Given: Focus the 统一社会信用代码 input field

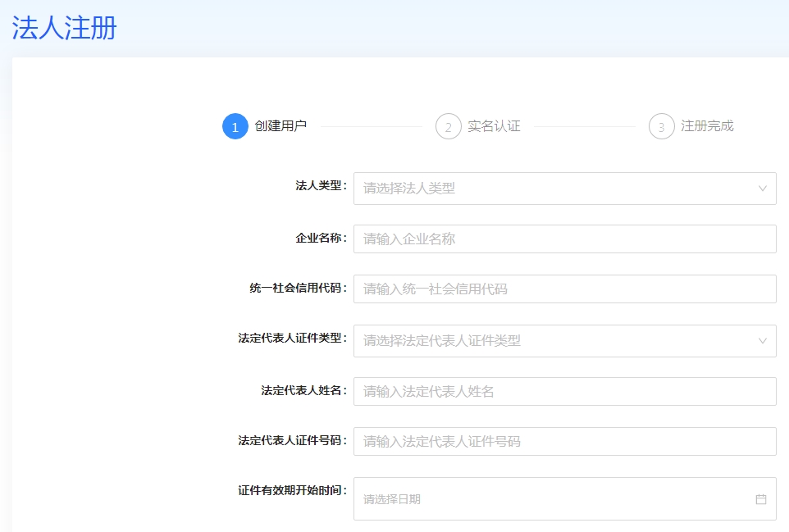Looking at the screenshot, I should click(564, 289).
